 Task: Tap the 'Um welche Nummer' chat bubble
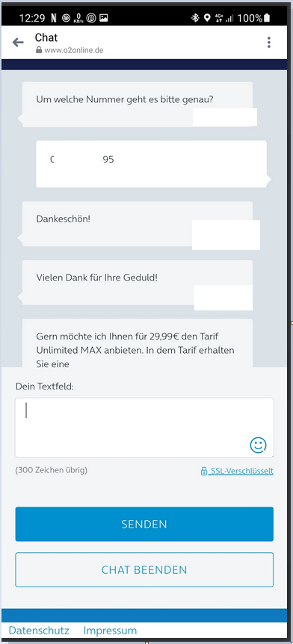point(138,104)
